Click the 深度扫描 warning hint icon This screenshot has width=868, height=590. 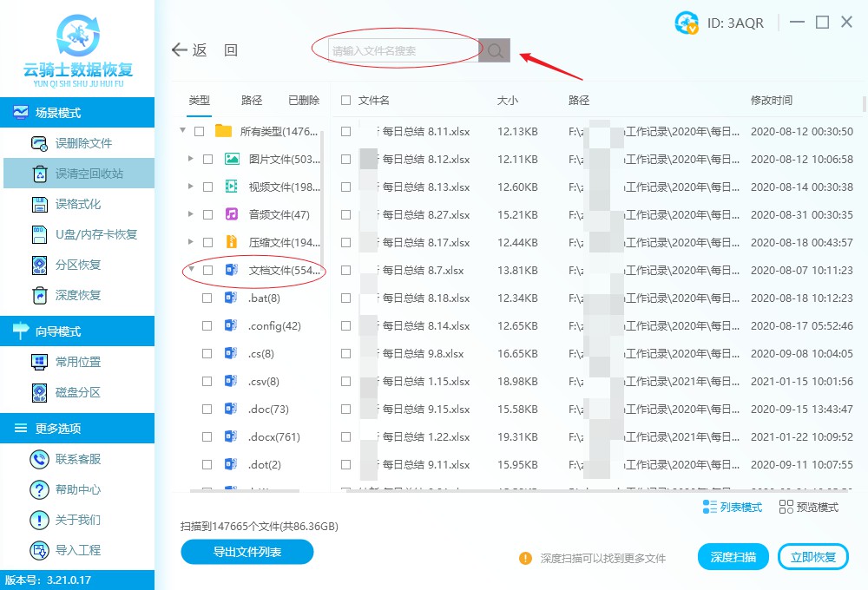(x=525, y=559)
